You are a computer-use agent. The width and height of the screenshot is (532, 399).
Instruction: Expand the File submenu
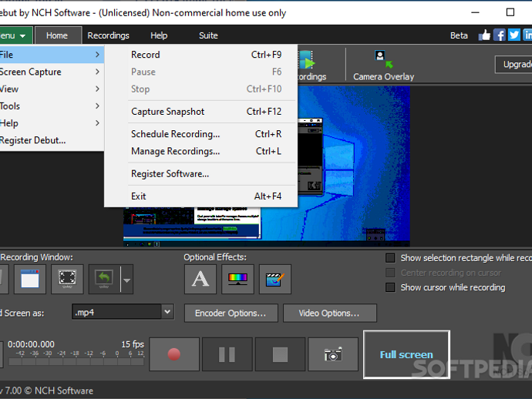[x=52, y=55]
